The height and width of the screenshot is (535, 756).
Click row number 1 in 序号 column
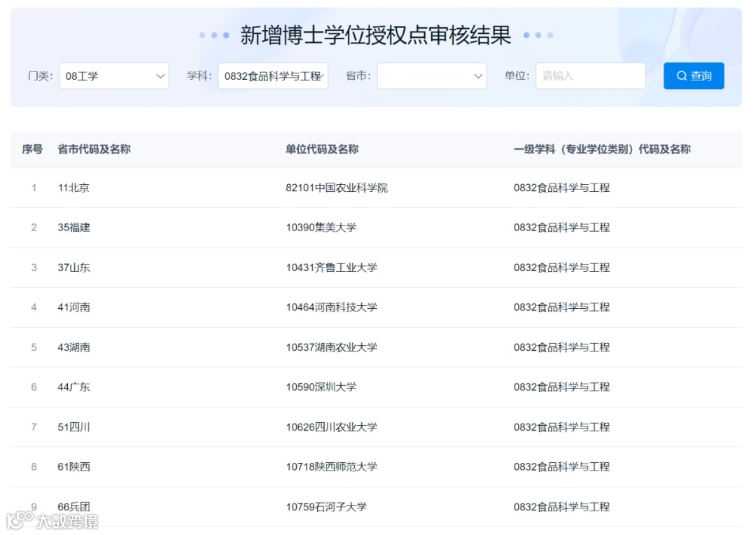click(x=34, y=188)
